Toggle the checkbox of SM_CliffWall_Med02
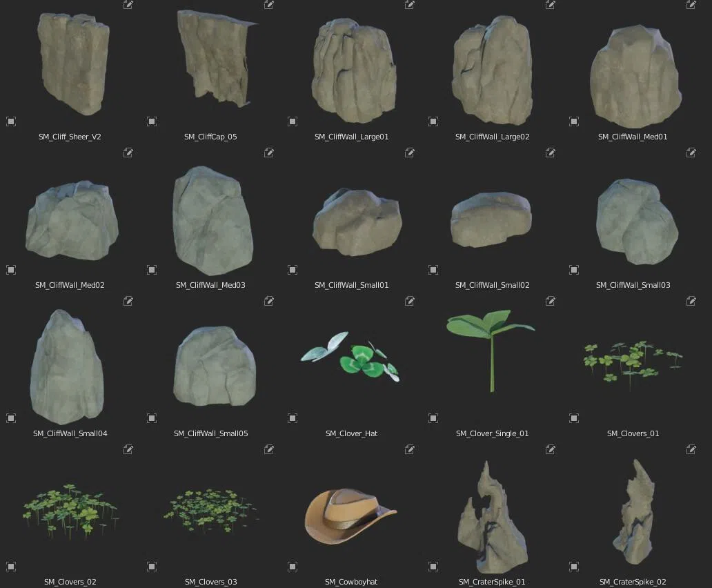This screenshot has height=588, width=712. point(11,270)
